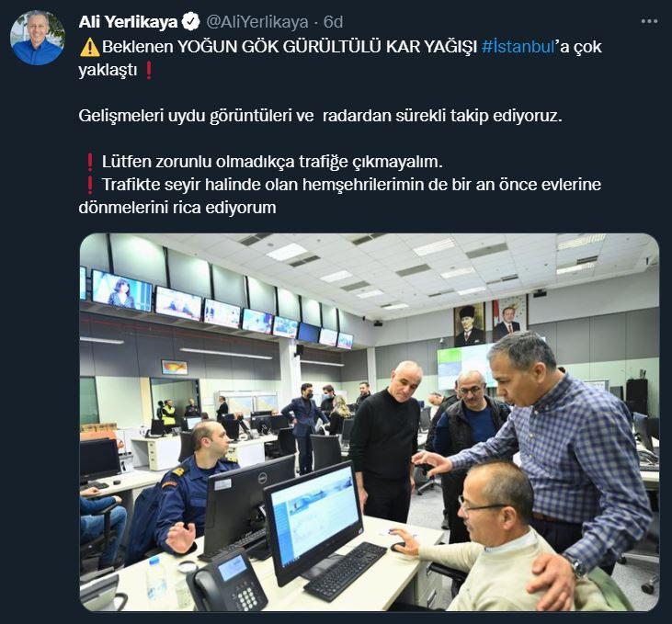The image size is (672, 624).
Task: Click the Ali Yerlikaya display name
Action: click(128, 22)
